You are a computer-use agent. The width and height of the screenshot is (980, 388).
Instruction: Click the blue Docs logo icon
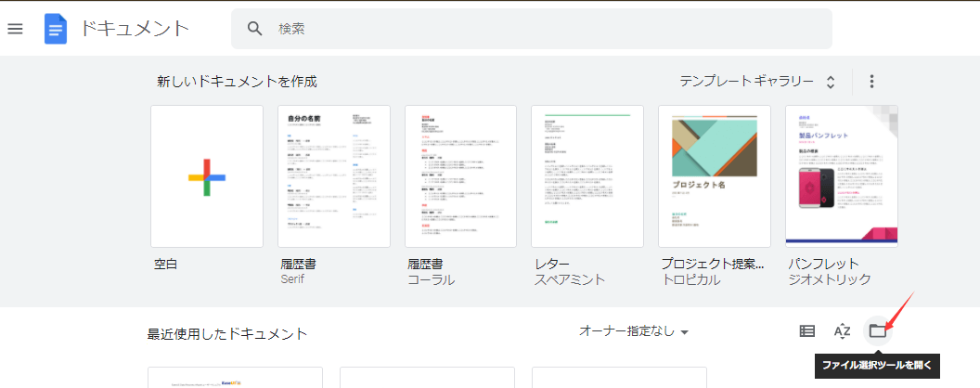click(56, 29)
